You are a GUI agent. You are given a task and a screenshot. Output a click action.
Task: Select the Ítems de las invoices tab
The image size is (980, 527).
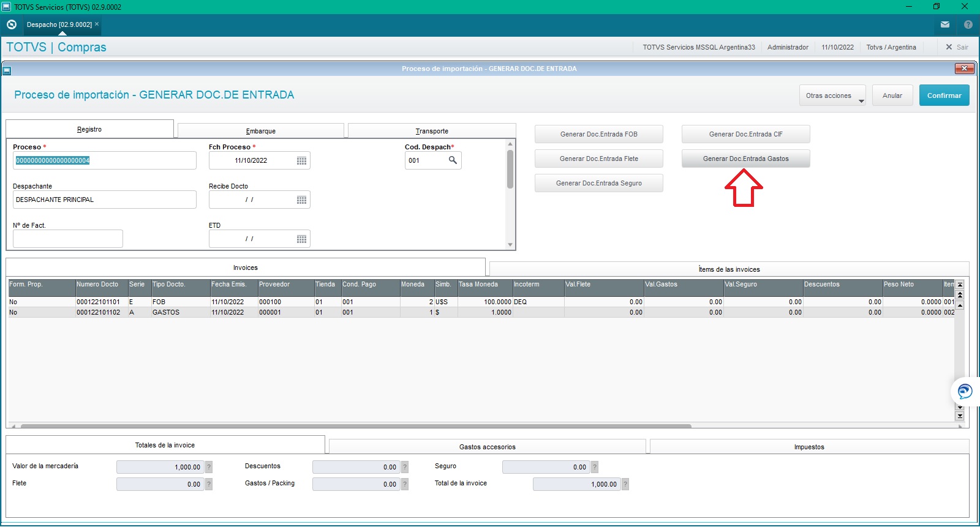729,269
